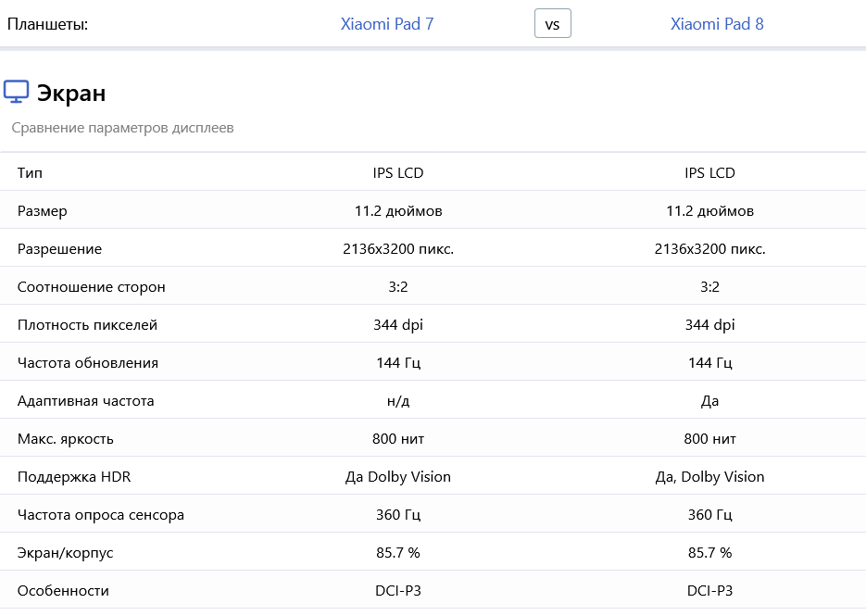Click the Сравнение параметров дисплеев subtitle
Viewport: 866px width, 616px height.
[x=122, y=128]
